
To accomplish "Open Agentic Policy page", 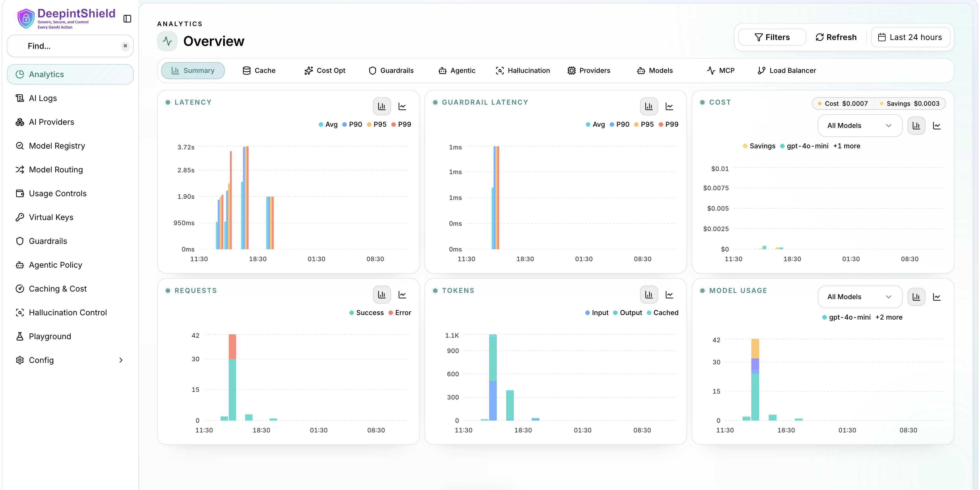I will coord(70,265).
